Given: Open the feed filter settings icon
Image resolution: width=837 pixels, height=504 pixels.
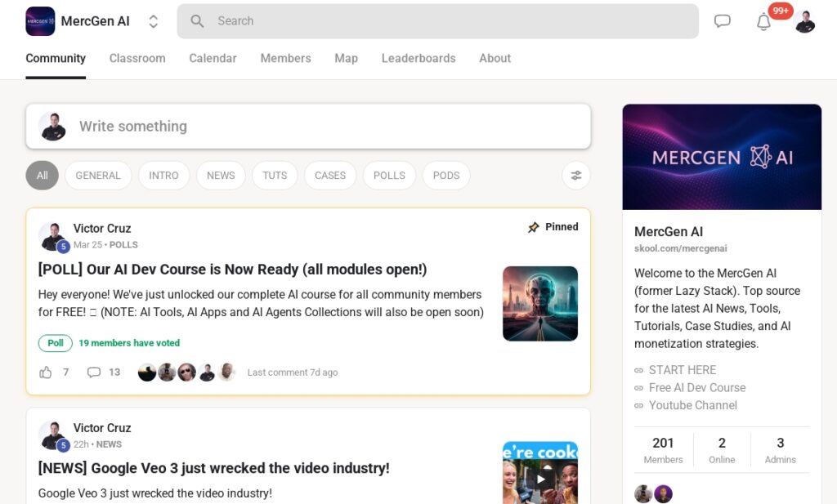Looking at the screenshot, I should point(576,176).
